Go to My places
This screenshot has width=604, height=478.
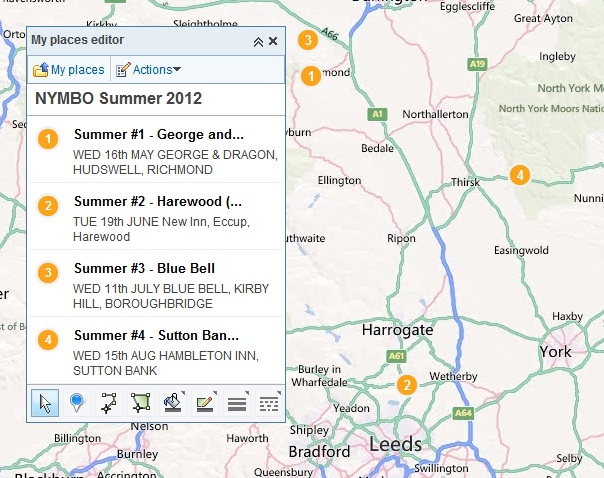click(x=69, y=70)
